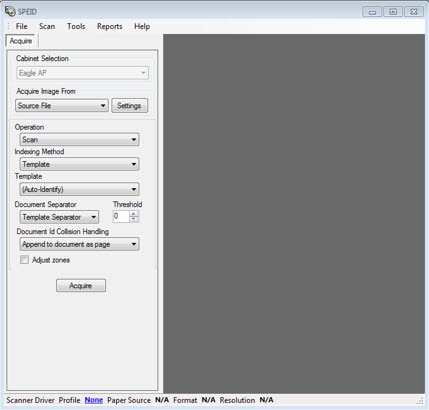Click the Settings button

coord(129,106)
